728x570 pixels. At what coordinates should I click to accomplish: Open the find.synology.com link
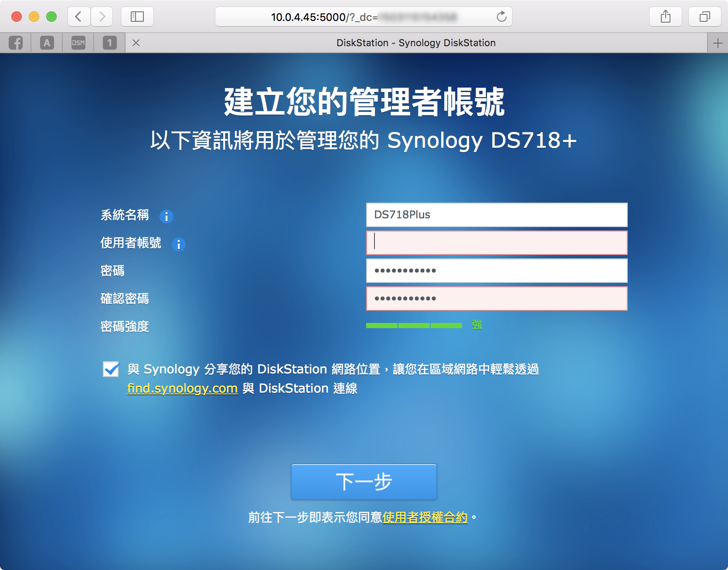click(x=182, y=388)
